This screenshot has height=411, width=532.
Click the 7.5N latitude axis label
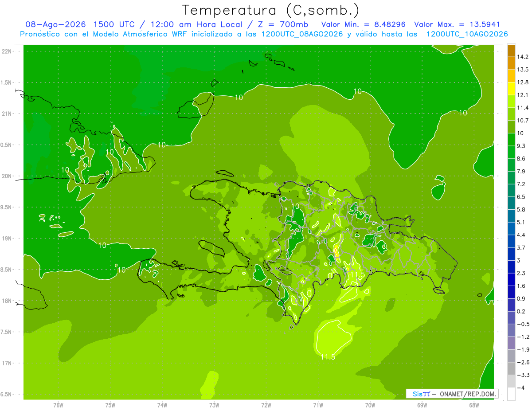pos(6,332)
